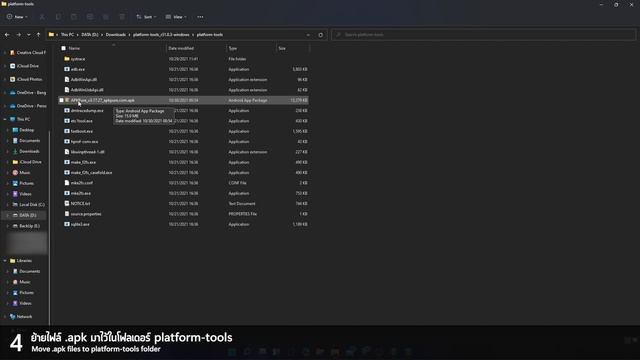Select the fastboot.exe file

[x=82, y=131]
